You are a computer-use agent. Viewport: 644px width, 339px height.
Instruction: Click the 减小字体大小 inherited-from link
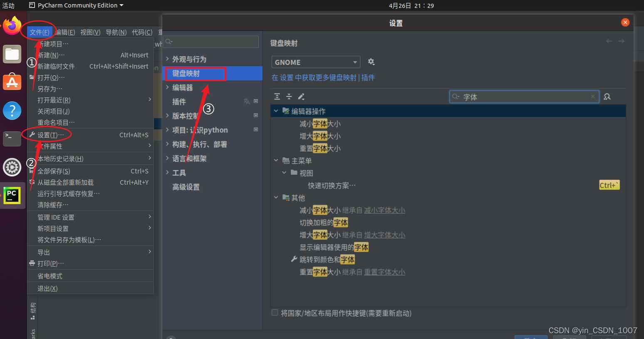pos(384,210)
